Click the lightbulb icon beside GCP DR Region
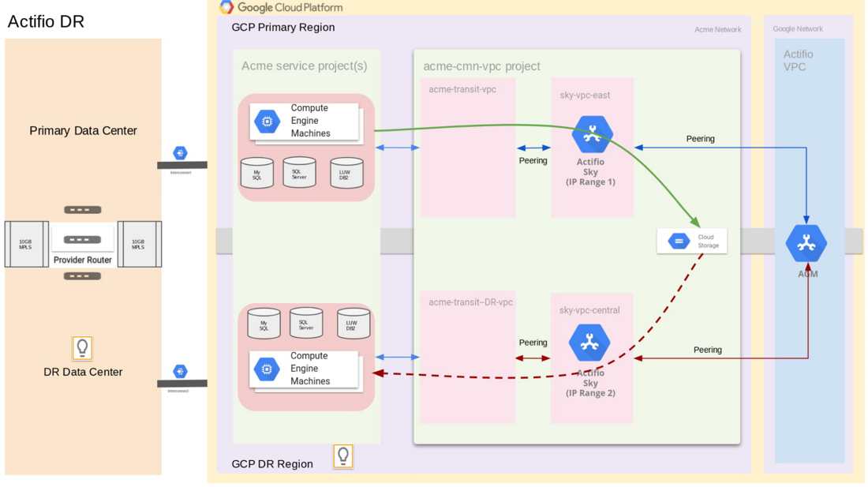Viewport: 868px width, 487px height. (x=343, y=456)
